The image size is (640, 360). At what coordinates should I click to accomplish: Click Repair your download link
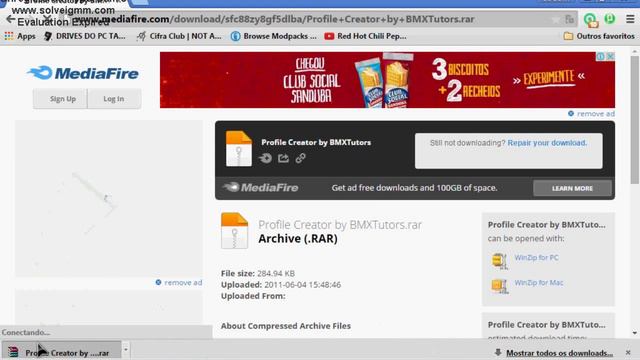(547, 143)
